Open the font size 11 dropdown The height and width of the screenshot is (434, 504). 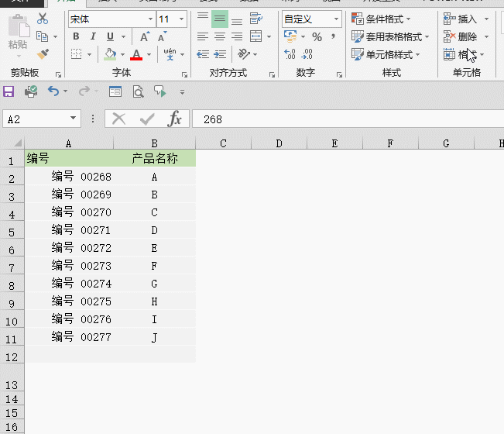click(x=182, y=19)
